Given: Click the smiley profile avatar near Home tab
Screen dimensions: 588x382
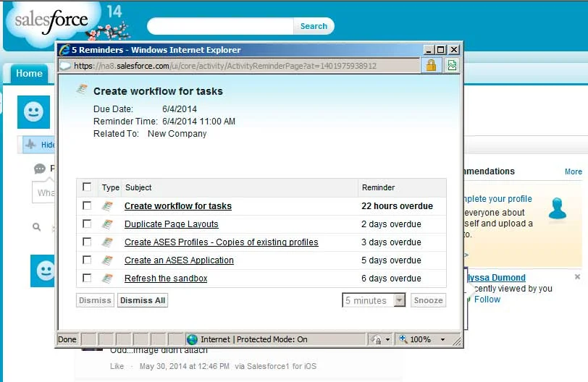Looking at the screenshot, I should pos(34,111).
